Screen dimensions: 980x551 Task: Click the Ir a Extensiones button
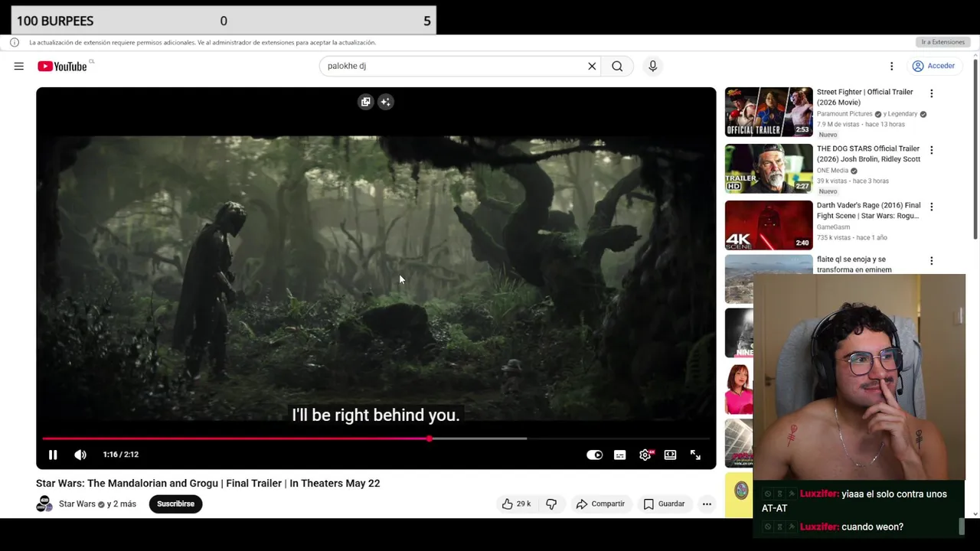point(942,42)
